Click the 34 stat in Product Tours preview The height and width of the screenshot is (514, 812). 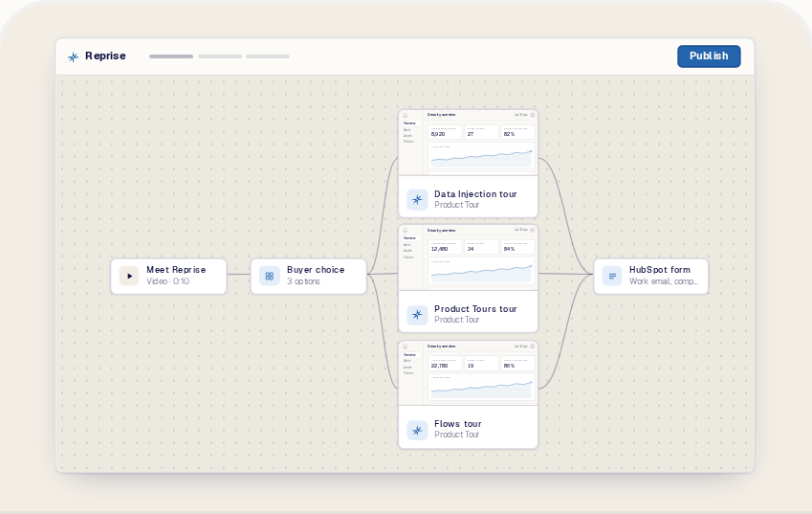(x=471, y=249)
